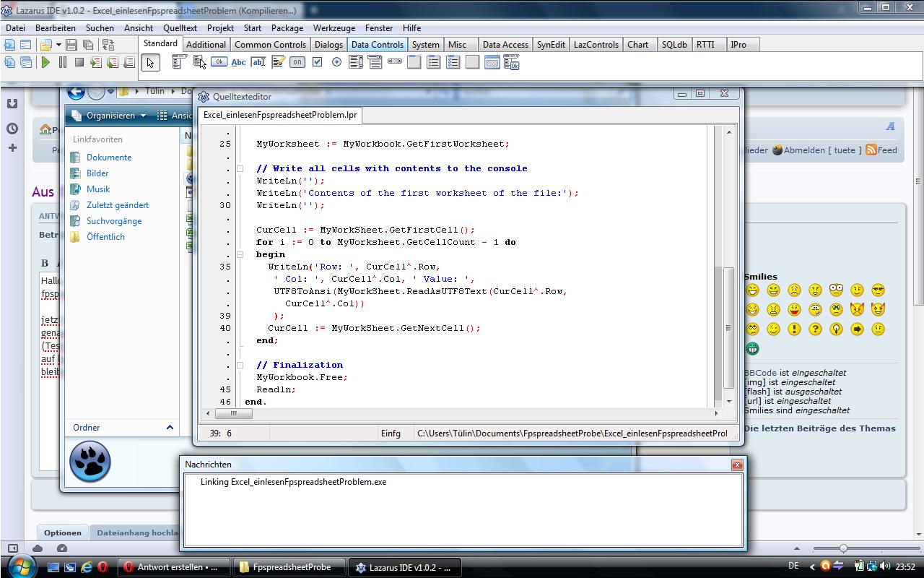924x578 pixels.
Task: Select the TCheckBox component icon
Action: click(x=317, y=63)
